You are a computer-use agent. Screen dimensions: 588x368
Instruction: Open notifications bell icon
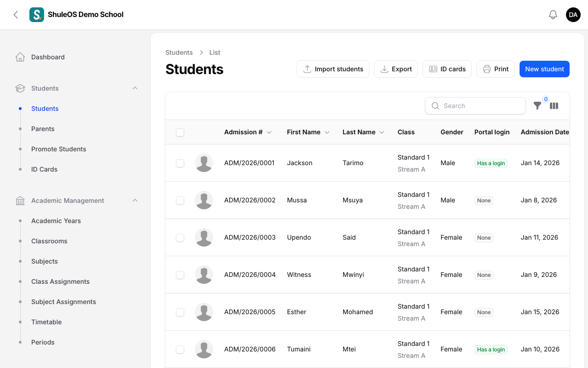[553, 15]
